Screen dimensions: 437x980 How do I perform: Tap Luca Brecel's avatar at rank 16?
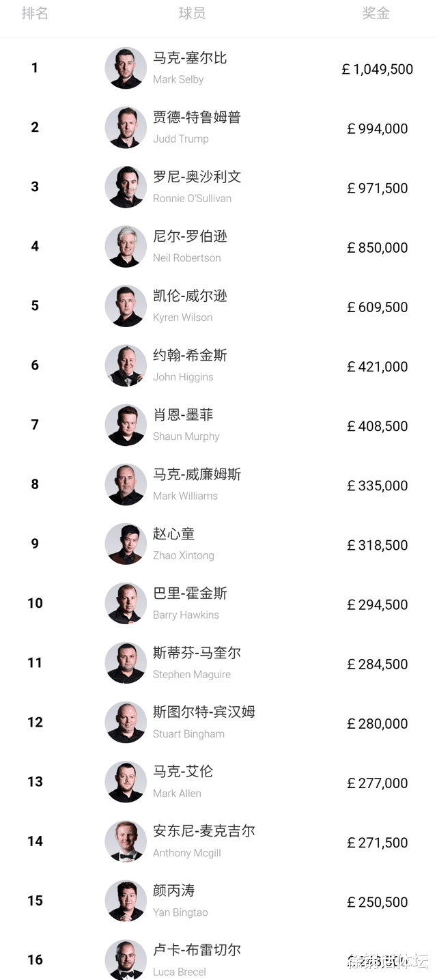tap(126, 960)
